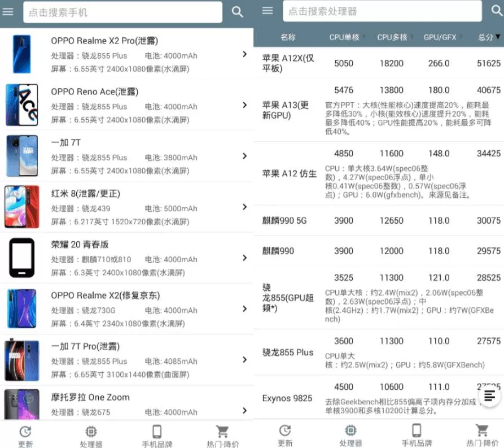This screenshot has width=504, height=448.
Task: Sort processors by CPU多核 column
Action: point(393,37)
